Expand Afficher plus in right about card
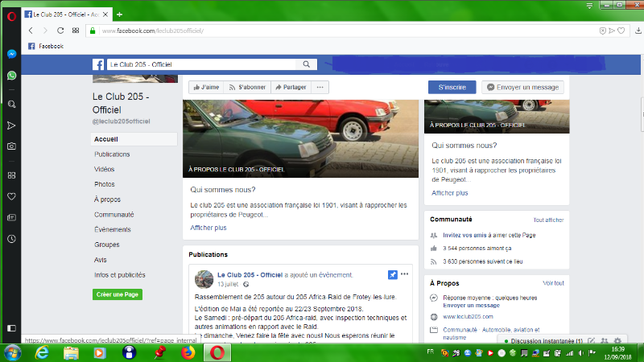This screenshot has height=362, width=644. (450, 193)
